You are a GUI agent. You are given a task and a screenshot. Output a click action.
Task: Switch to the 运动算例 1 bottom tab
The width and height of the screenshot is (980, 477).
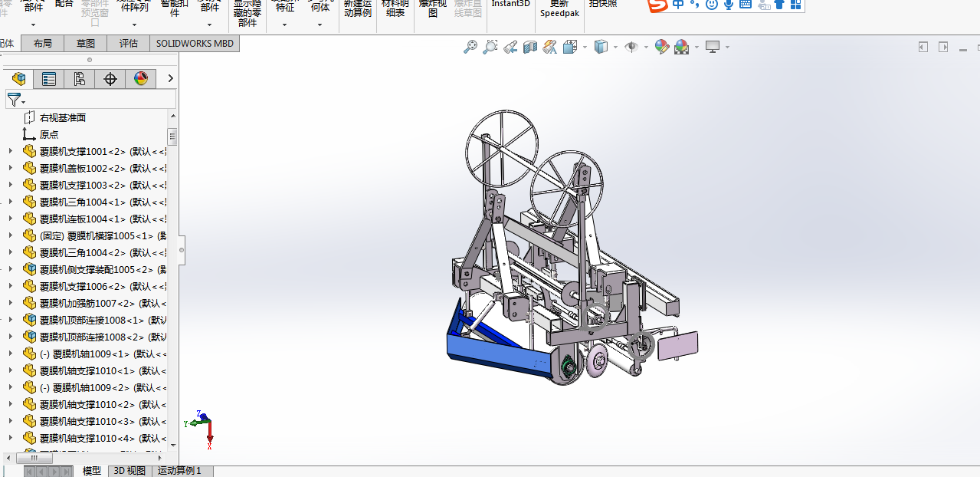(179, 471)
